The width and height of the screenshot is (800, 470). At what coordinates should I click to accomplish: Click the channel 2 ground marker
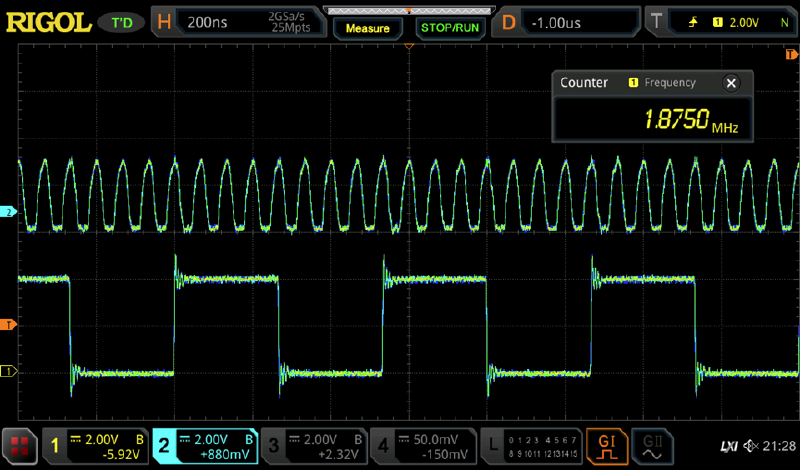(x=9, y=213)
